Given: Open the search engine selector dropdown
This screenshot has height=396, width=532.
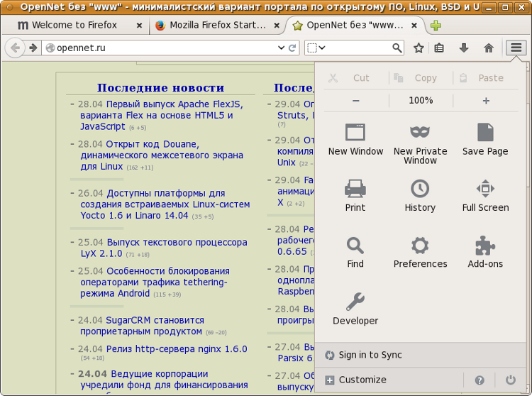Looking at the screenshot, I should (x=316, y=48).
